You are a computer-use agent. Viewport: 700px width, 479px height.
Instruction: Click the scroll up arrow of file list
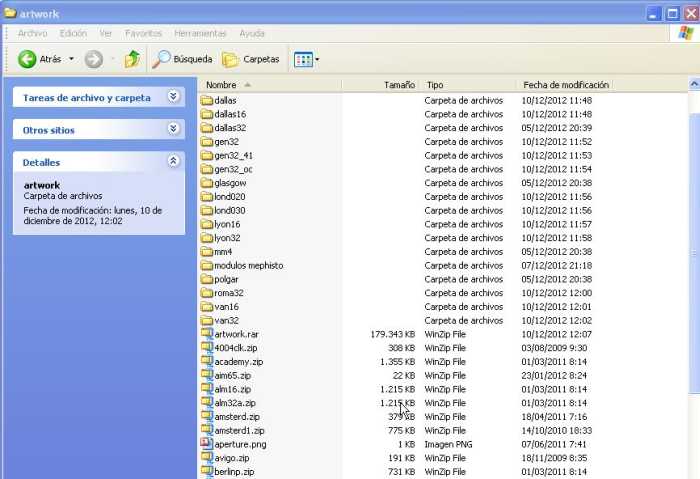click(694, 84)
